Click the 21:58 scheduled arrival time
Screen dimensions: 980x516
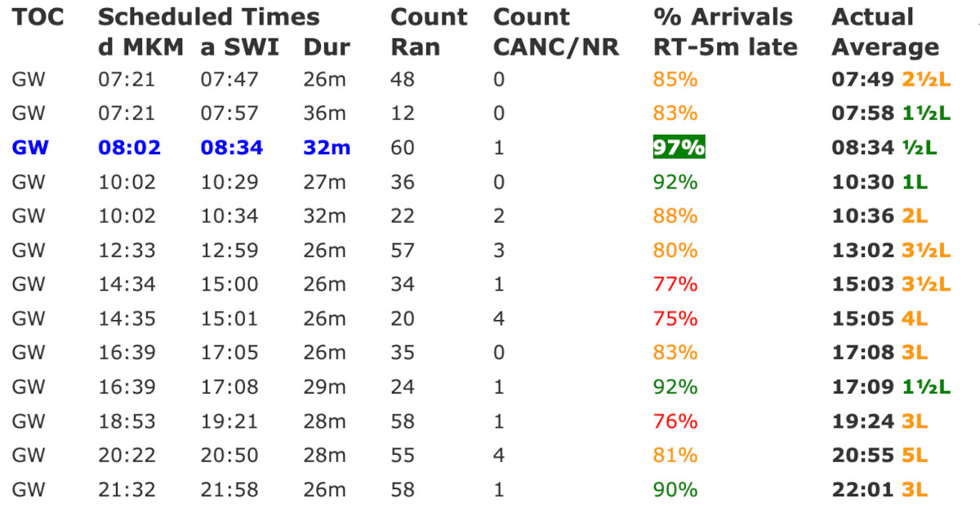pos(229,490)
